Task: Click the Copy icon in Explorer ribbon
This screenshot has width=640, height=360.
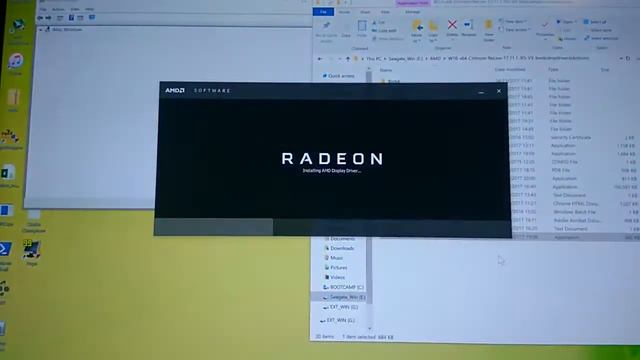Action: (346, 30)
